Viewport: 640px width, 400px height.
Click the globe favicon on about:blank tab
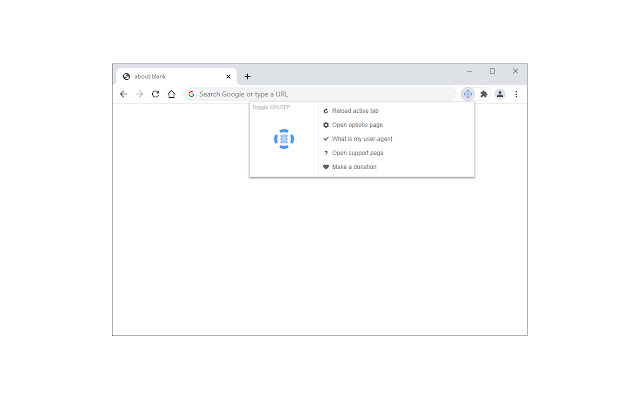point(127,76)
